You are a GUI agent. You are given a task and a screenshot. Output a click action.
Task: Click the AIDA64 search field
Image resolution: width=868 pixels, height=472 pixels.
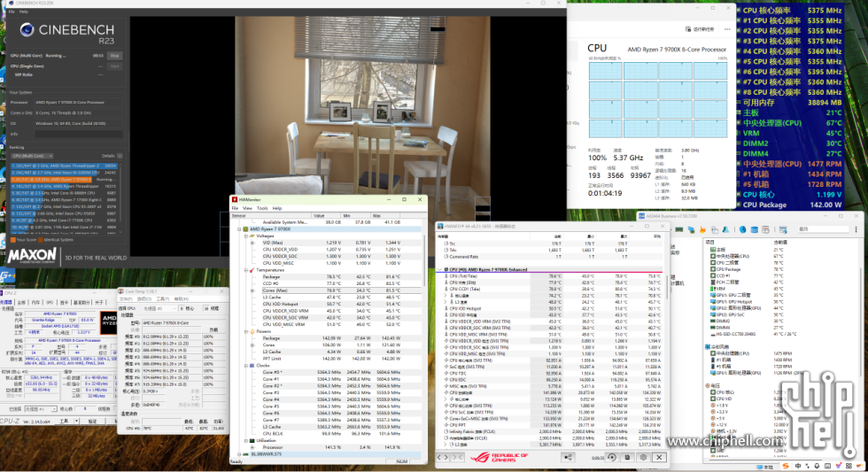823,229
